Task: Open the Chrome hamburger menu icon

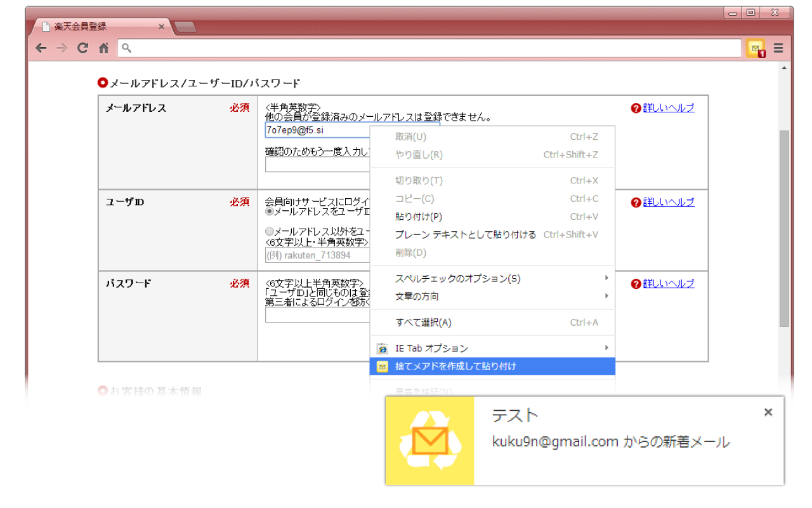Action: point(778,48)
